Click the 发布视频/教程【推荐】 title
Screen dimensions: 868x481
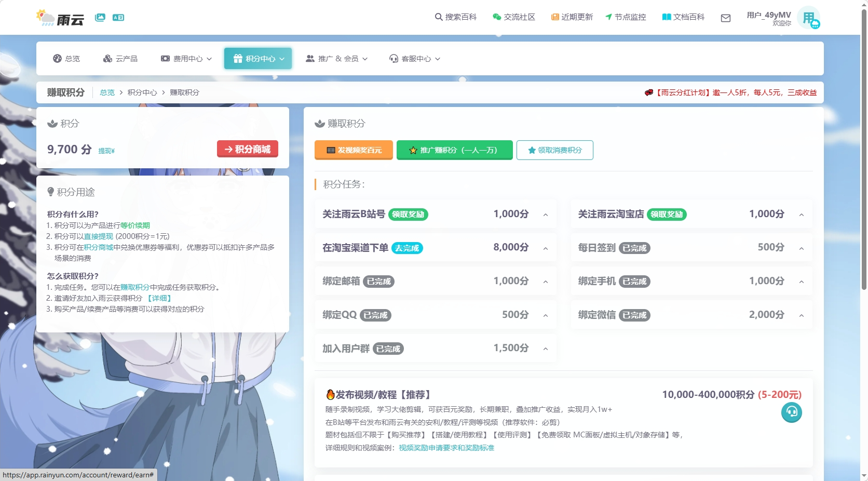click(x=383, y=395)
